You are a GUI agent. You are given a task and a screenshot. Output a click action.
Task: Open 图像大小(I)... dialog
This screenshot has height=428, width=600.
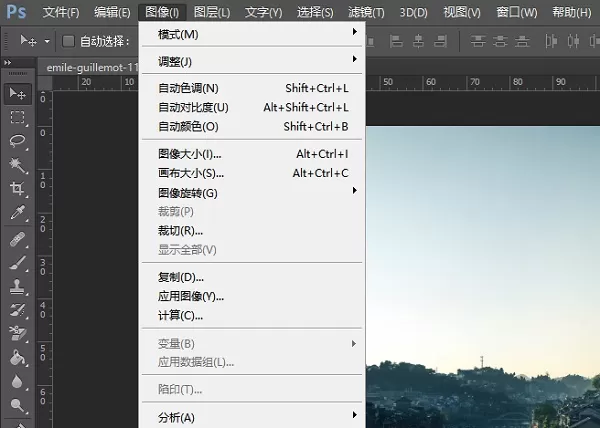(x=252, y=154)
